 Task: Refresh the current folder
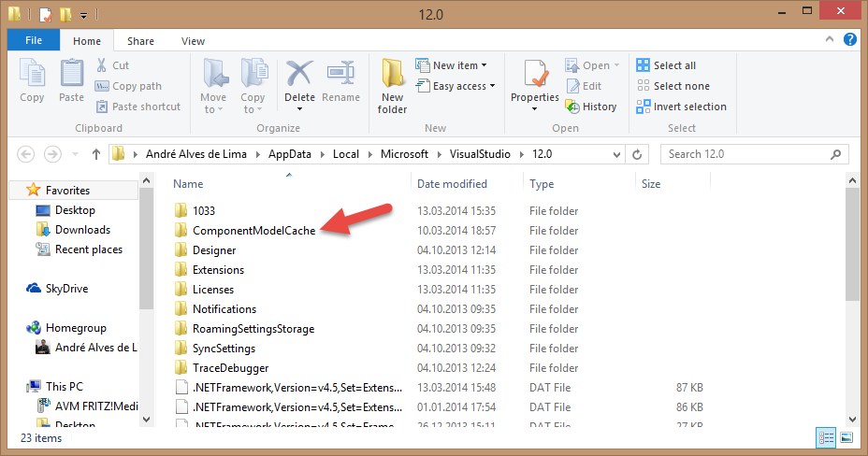click(637, 154)
